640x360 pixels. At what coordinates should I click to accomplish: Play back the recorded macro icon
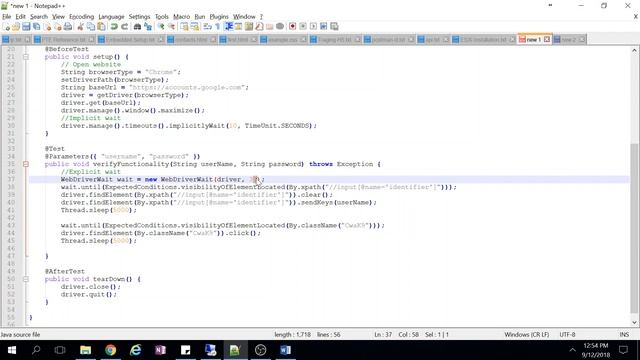click(313, 27)
